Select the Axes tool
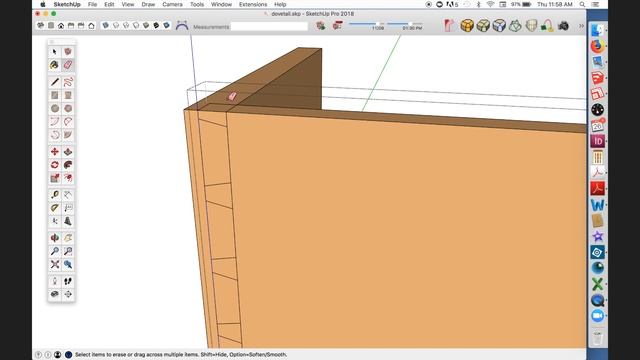640x360 pixels. [x=55, y=221]
